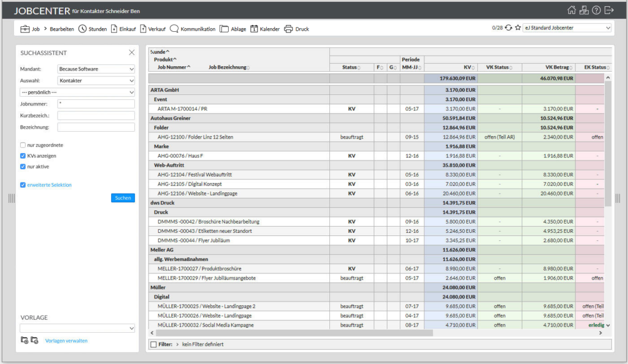Uncheck the KVs anzeigen checkbox
Viewport: 628px width, 364px height.
[23, 156]
